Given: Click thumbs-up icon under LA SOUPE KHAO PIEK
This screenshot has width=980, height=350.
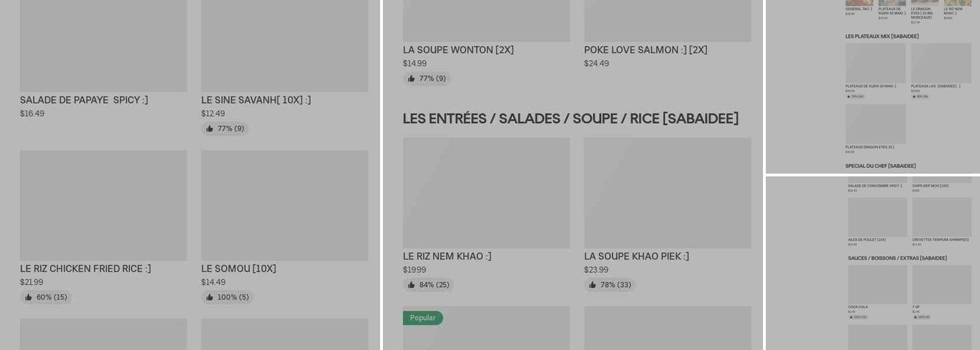Looking at the screenshot, I should [x=592, y=285].
